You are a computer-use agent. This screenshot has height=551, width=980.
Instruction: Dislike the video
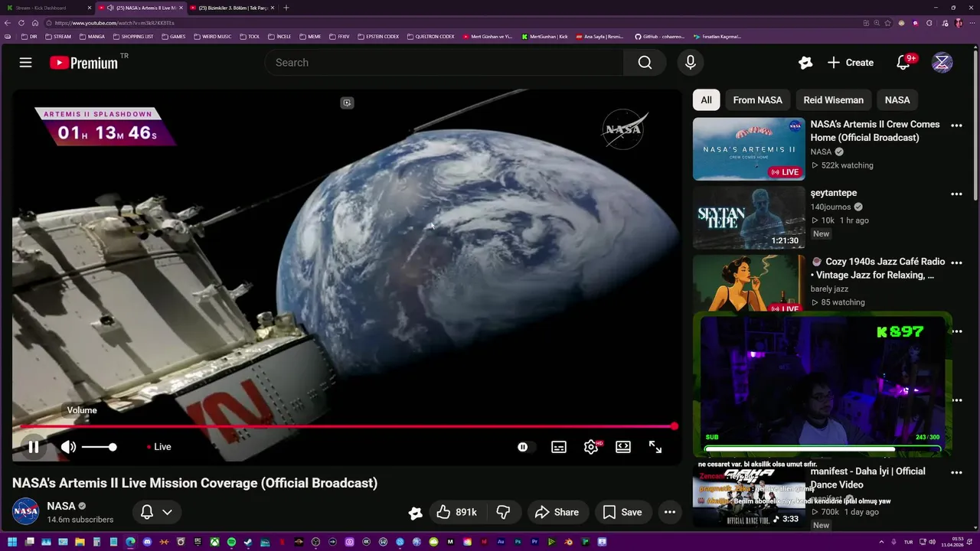[504, 512]
